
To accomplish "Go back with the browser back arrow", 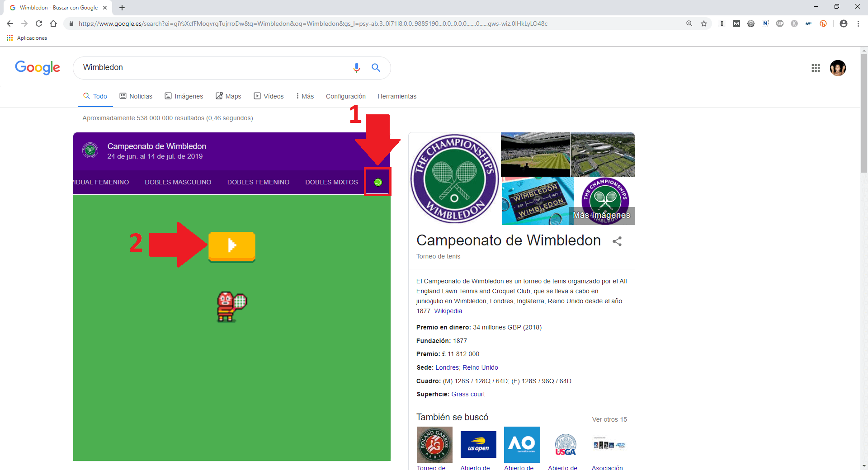I will 10,23.
